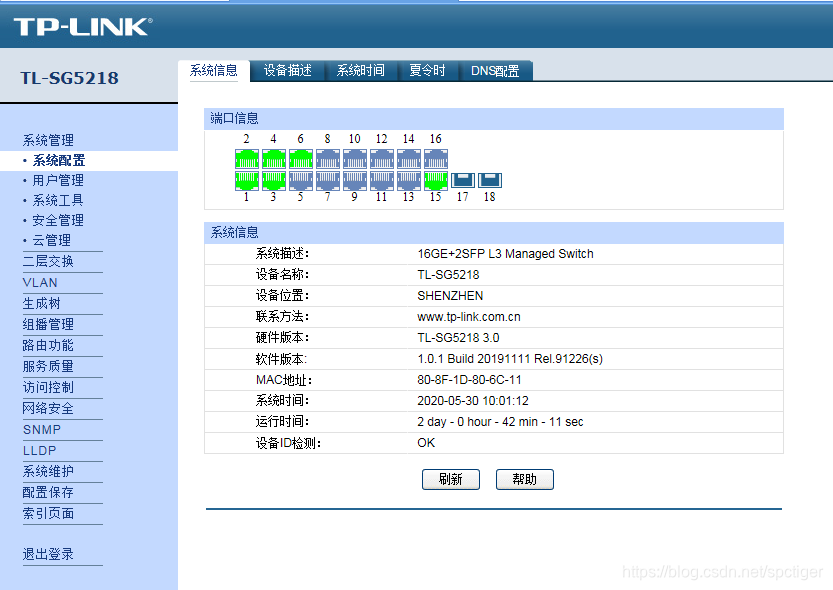The width and height of the screenshot is (833, 590).
Task: Select port 7 icon in port panel
Action: coord(328,181)
